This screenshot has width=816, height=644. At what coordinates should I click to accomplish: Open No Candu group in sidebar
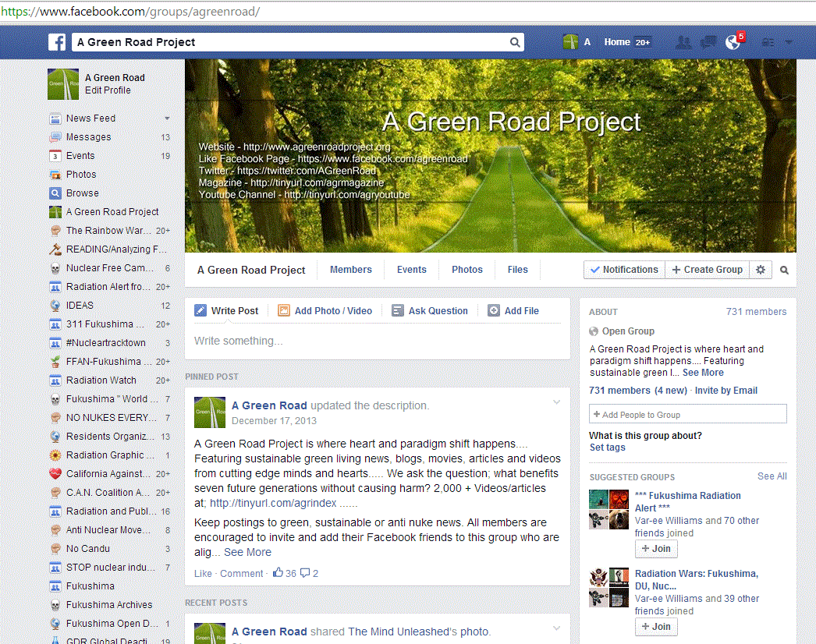(x=88, y=549)
